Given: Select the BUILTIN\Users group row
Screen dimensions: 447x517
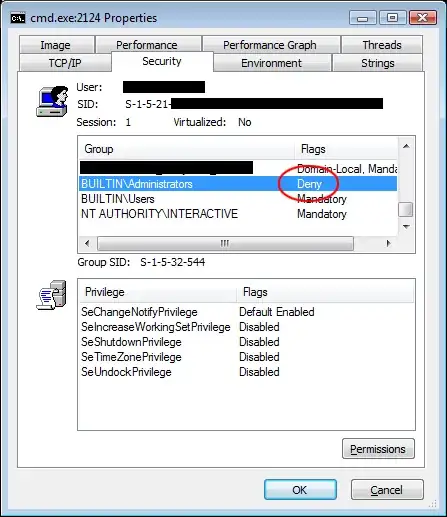Looking at the screenshot, I should click(x=238, y=199).
